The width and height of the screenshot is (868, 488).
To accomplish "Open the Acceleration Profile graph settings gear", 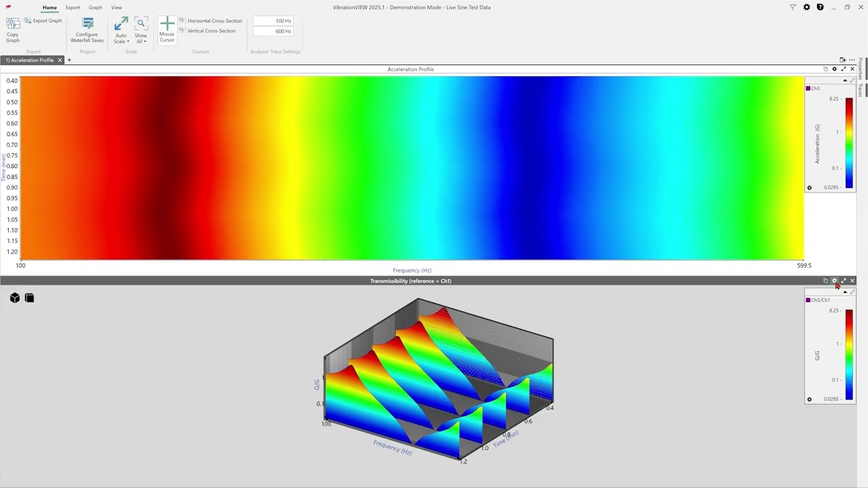I will tap(834, 69).
